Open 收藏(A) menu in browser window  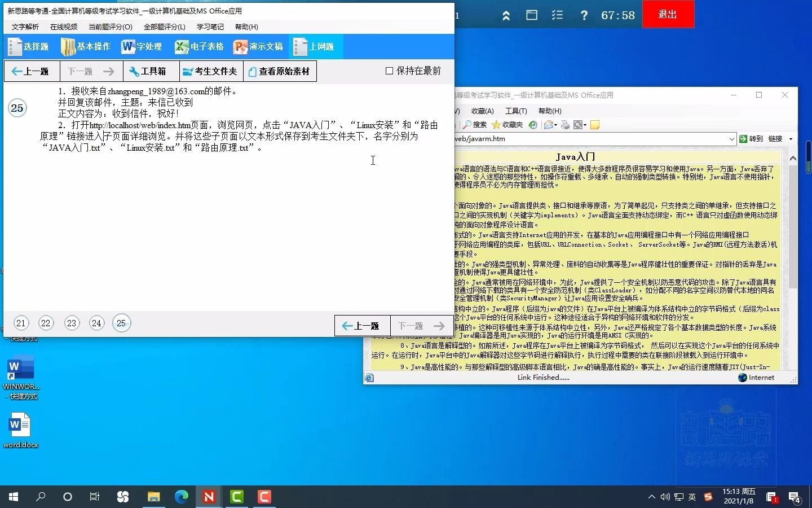pos(483,111)
